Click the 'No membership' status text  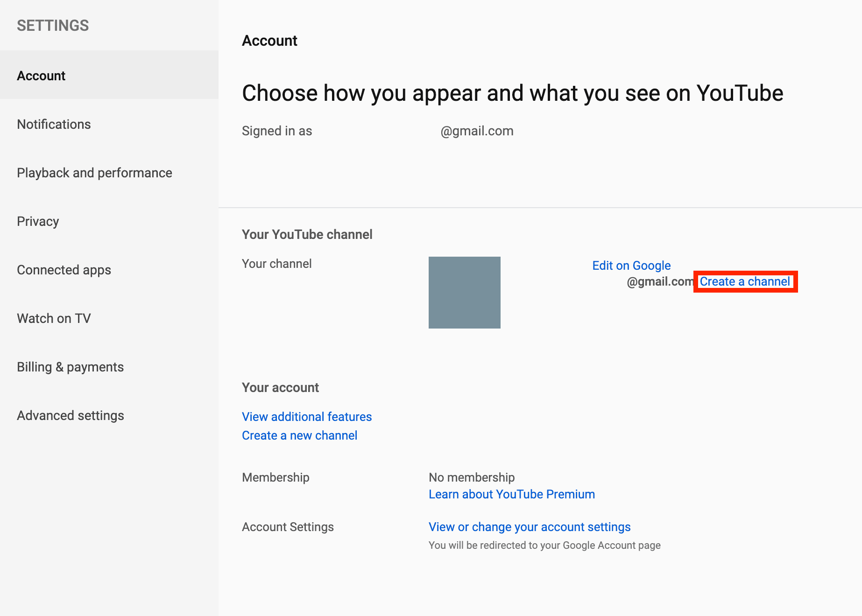point(472,477)
